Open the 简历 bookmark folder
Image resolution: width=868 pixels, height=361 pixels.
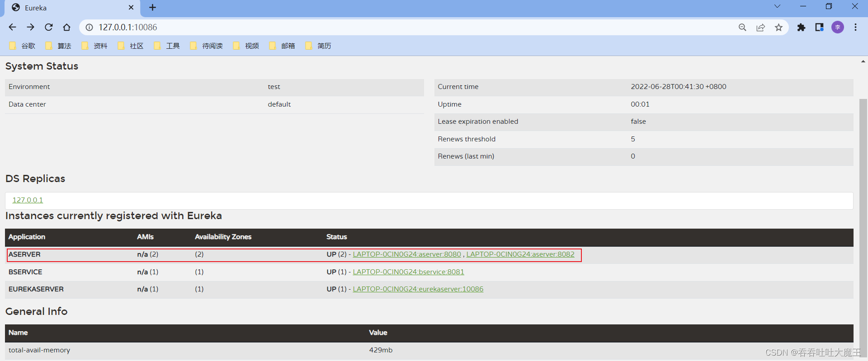(x=319, y=46)
